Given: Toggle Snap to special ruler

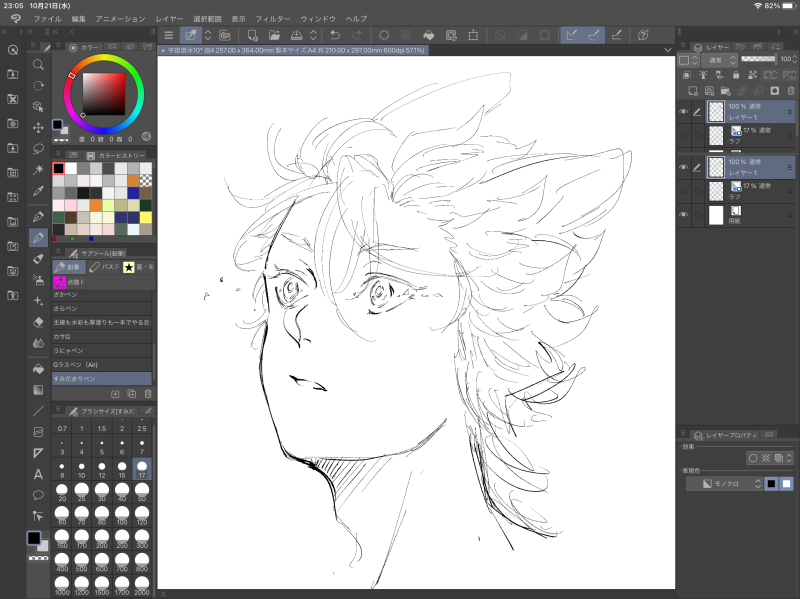Looking at the screenshot, I should pyautogui.click(x=594, y=35).
